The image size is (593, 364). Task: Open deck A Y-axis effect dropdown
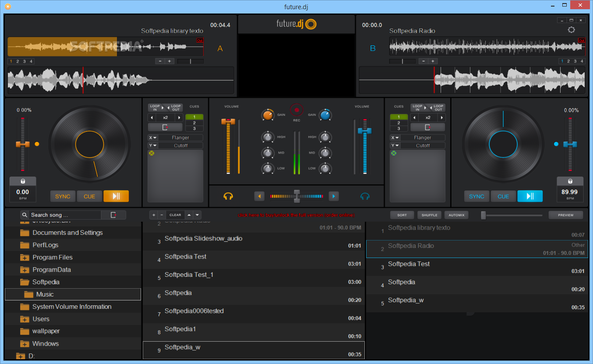point(153,145)
